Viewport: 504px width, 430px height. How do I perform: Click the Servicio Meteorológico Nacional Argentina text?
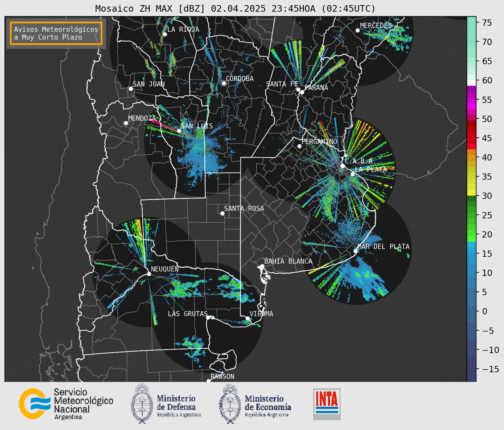tap(83, 404)
